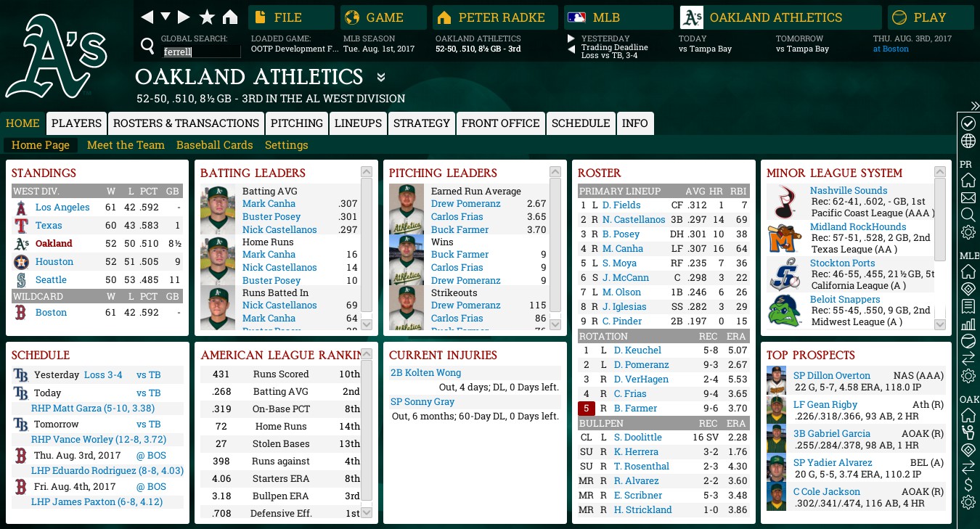The width and height of the screenshot is (980, 529).
Task: Click the Los Angeles Angels logo in standings
Action: click(x=21, y=208)
